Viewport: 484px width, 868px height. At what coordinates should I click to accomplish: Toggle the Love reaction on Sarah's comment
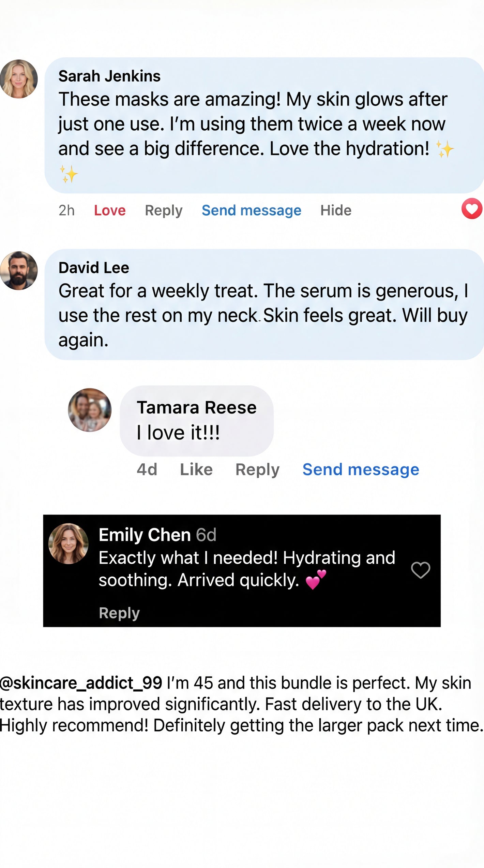point(110,211)
